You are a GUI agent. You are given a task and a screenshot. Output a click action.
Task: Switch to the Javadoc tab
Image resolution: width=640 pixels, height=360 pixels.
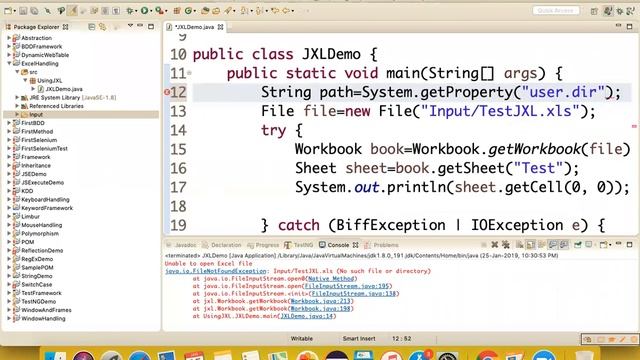[x=182, y=245]
